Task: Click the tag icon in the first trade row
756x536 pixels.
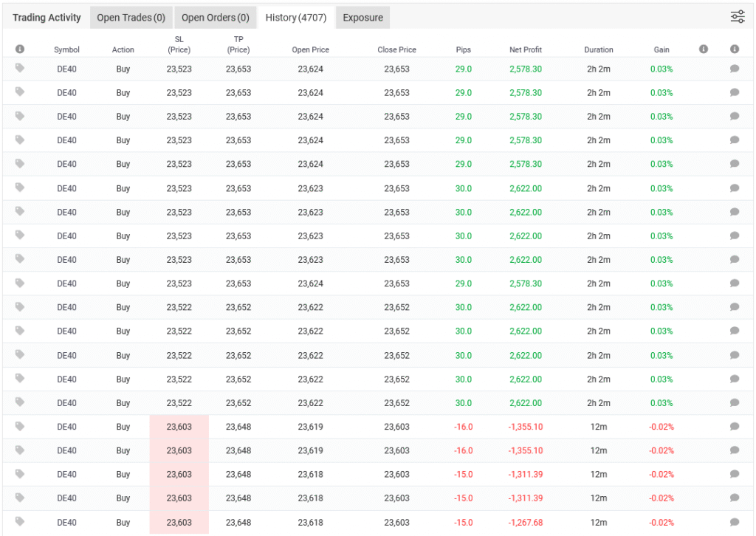Action: 20,69
